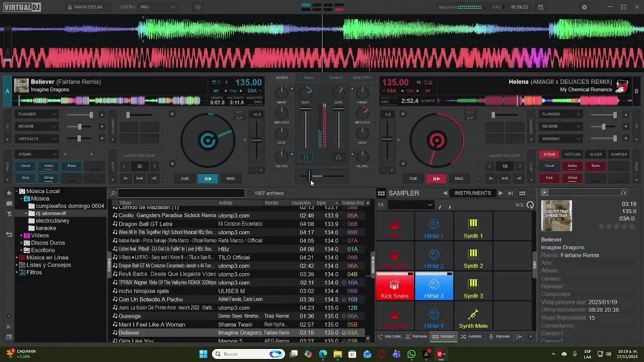Open the STEMS pad mode dropdown on deck A
This screenshot has width=644, height=362.
[x=37, y=154]
